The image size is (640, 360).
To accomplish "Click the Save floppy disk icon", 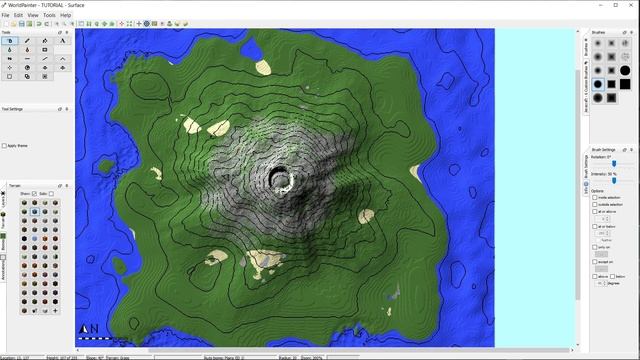I will (22, 24).
